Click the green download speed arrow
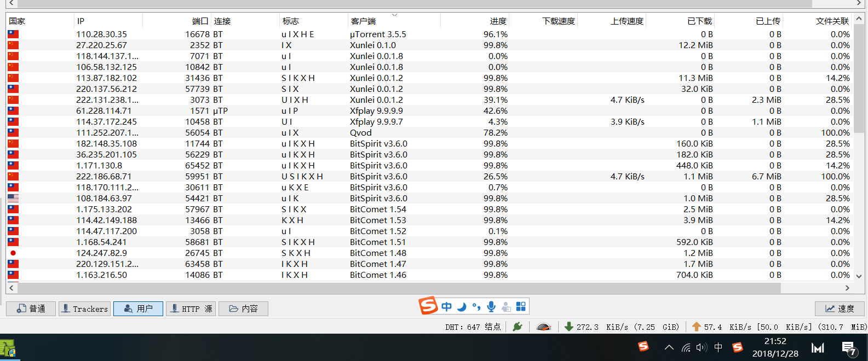The image size is (868, 361). click(569, 327)
